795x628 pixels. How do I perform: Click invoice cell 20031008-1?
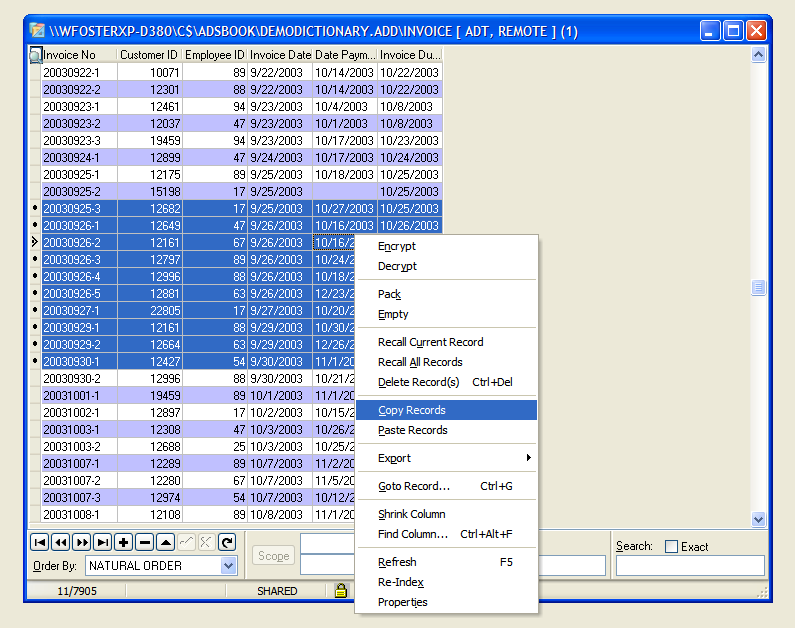click(x=79, y=514)
